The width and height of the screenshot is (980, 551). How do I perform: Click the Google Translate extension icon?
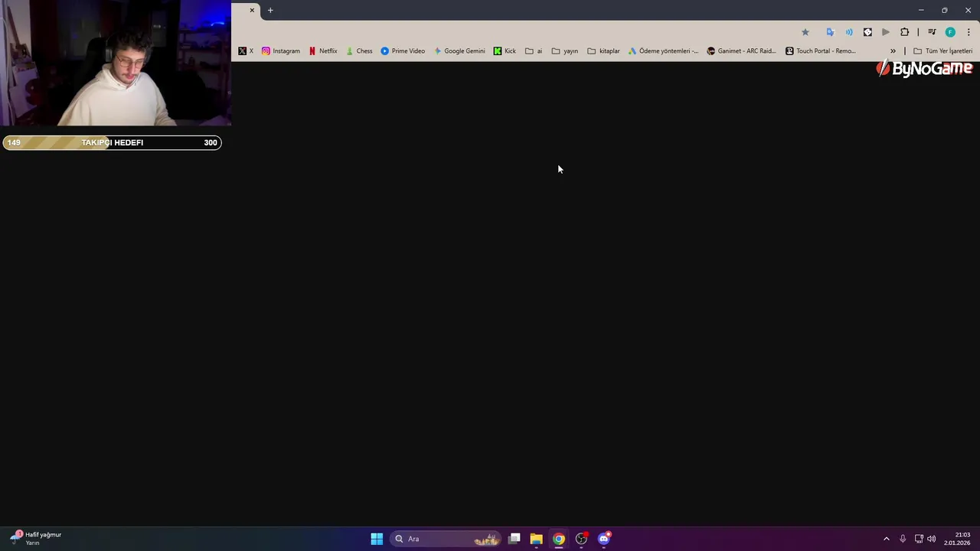coord(830,32)
